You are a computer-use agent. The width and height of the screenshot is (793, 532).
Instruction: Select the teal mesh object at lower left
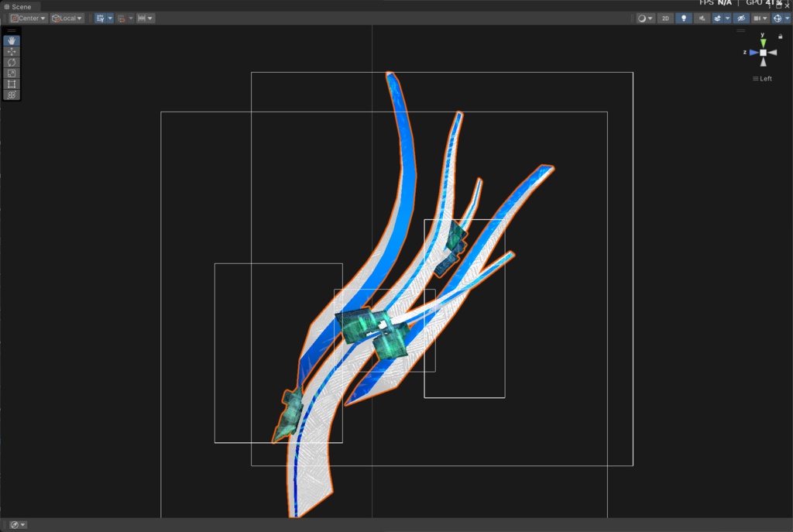(x=290, y=414)
